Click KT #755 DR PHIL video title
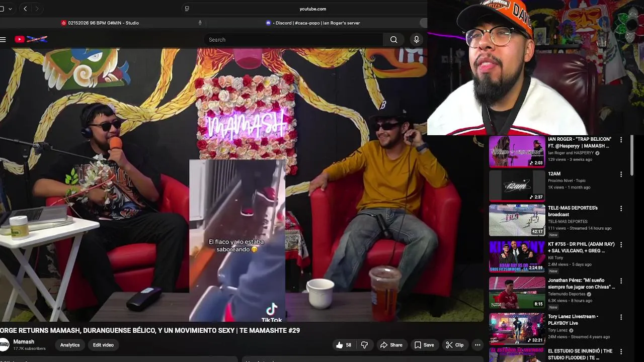The height and width of the screenshot is (362, 644). pyautogui.click(x=581, y=247)
